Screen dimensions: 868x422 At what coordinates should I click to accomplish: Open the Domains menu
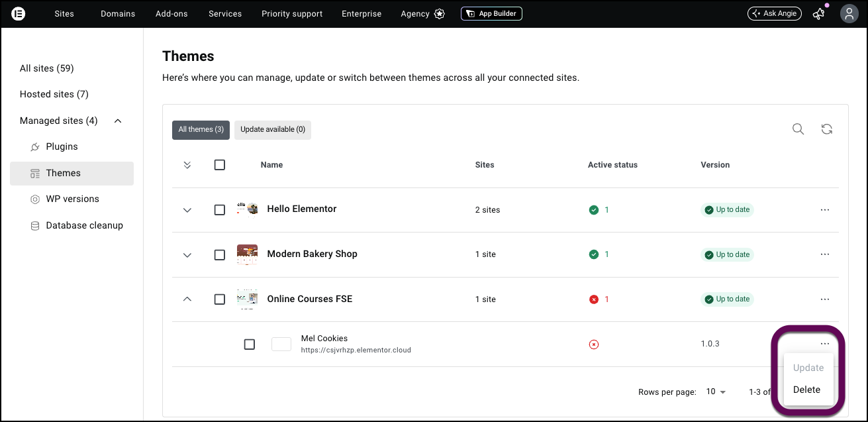[x=118, y=14]
